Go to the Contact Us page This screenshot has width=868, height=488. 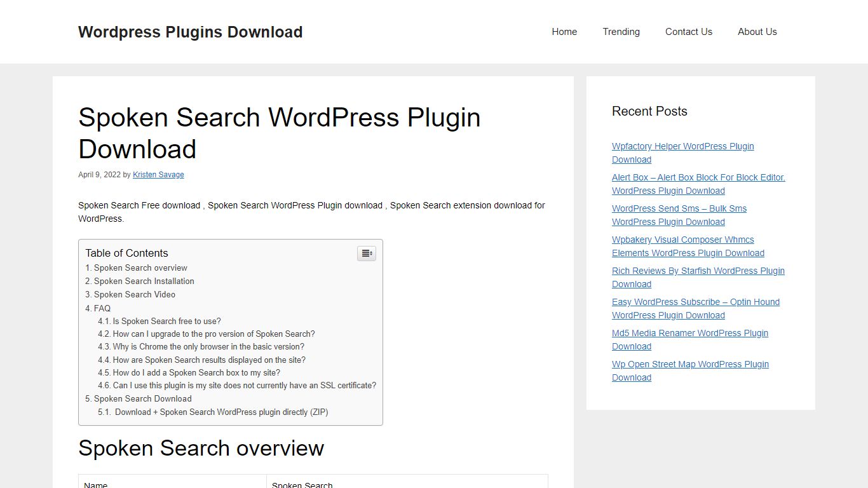pos(689,32)
